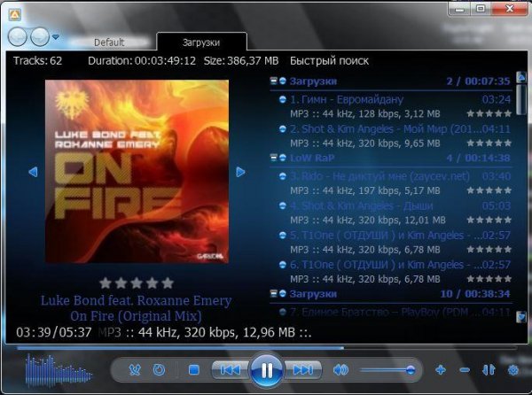
Task: Click the back round navigation button
Action: (18, 36)
